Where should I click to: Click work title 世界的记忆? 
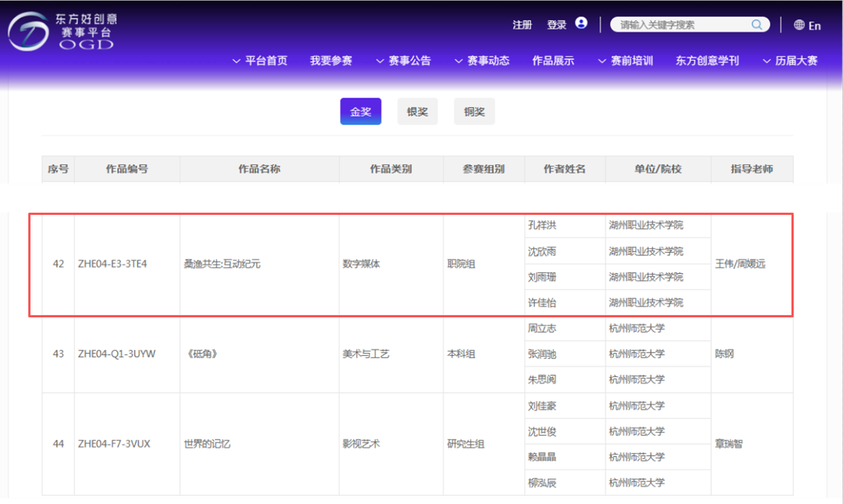(207, 444)
